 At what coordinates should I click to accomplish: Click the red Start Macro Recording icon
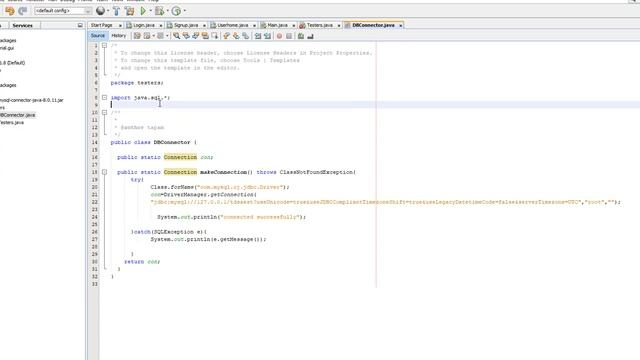pos(279,36)
